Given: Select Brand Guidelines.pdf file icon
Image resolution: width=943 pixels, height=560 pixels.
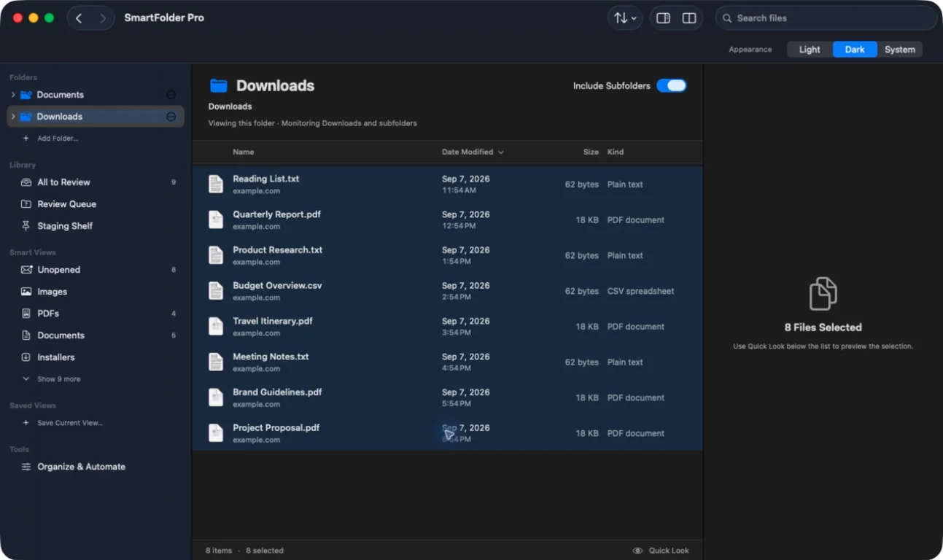Looking at the screenshot, I should tap(216, 397).
